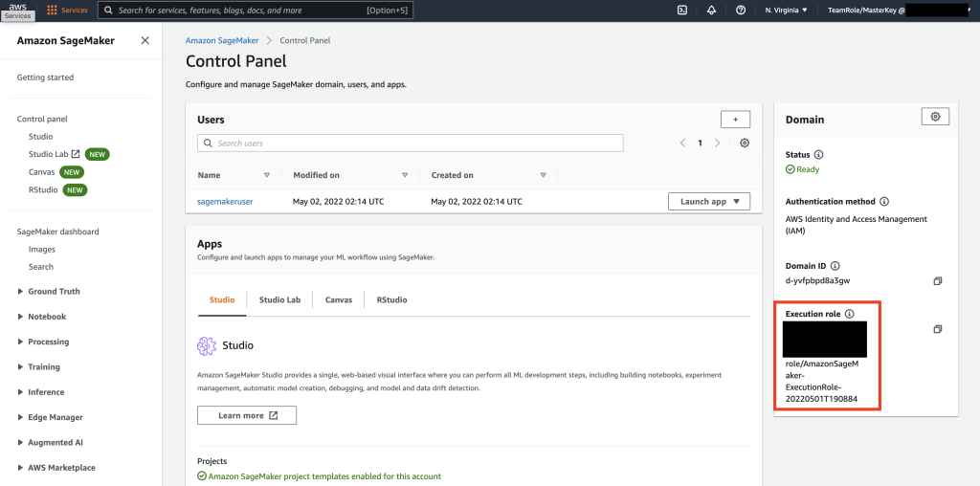Open Control panel in sidebar
980x486 pixels.
click(x=42, y=119)
